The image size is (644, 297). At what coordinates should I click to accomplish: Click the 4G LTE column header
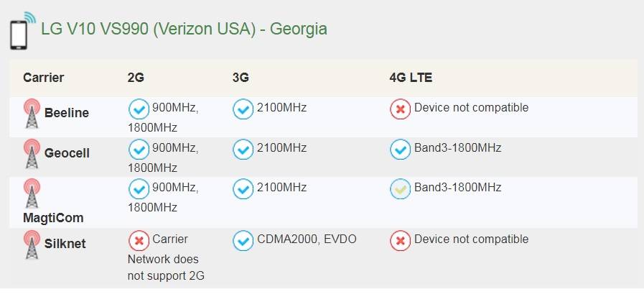411,78
